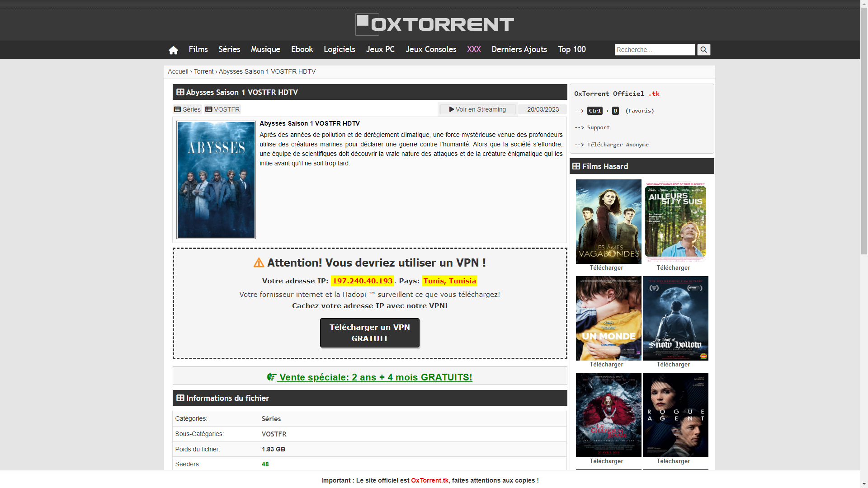This screenshot has height=488, width=868.
Task: Click the Sous-Catégories VOSTFR value
Action: click(274, 434)
